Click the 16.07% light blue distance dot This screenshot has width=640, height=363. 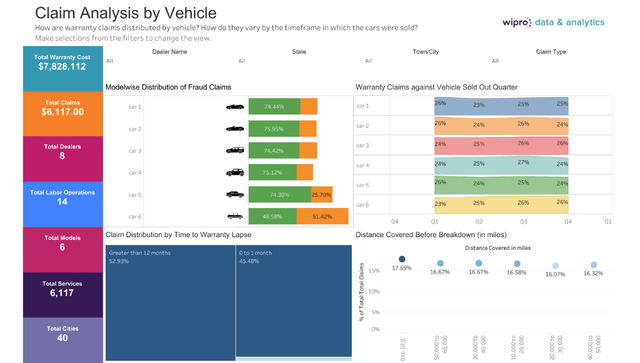(556, 266)
